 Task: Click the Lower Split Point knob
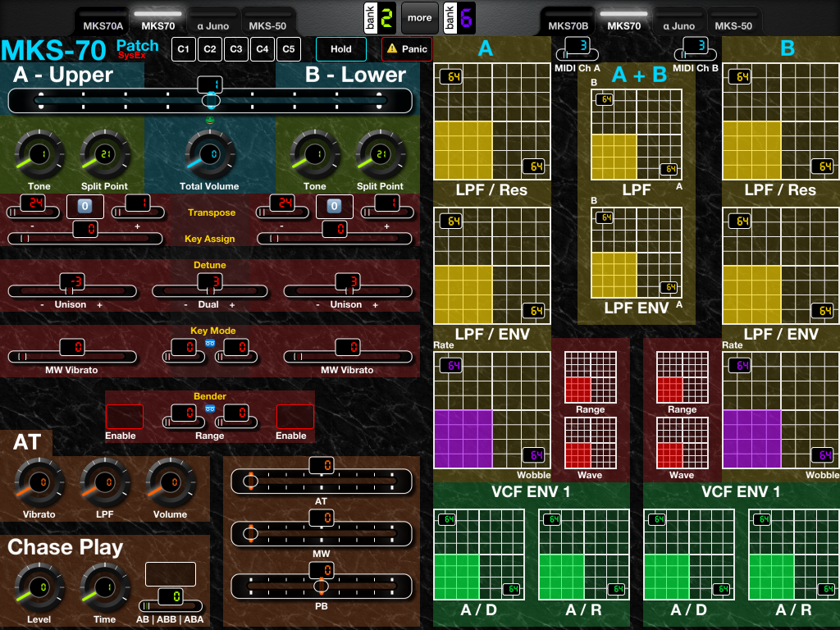click(x=381, y=155)
